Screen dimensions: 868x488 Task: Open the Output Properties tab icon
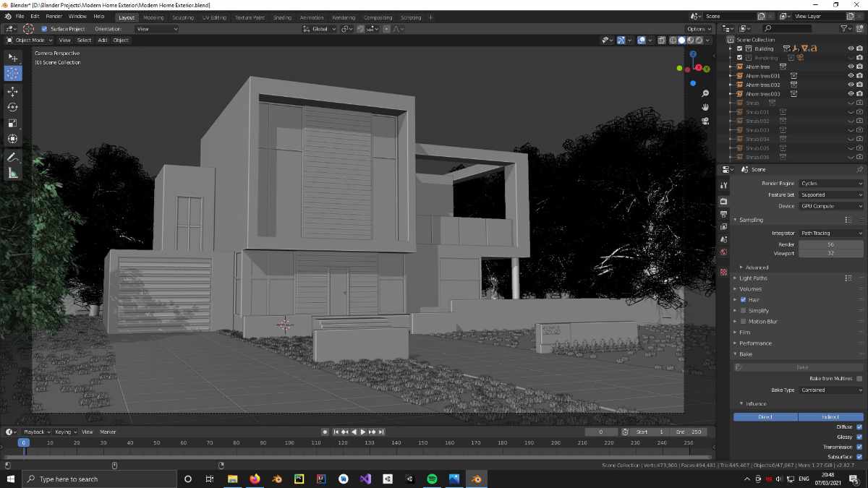[723, 215]
